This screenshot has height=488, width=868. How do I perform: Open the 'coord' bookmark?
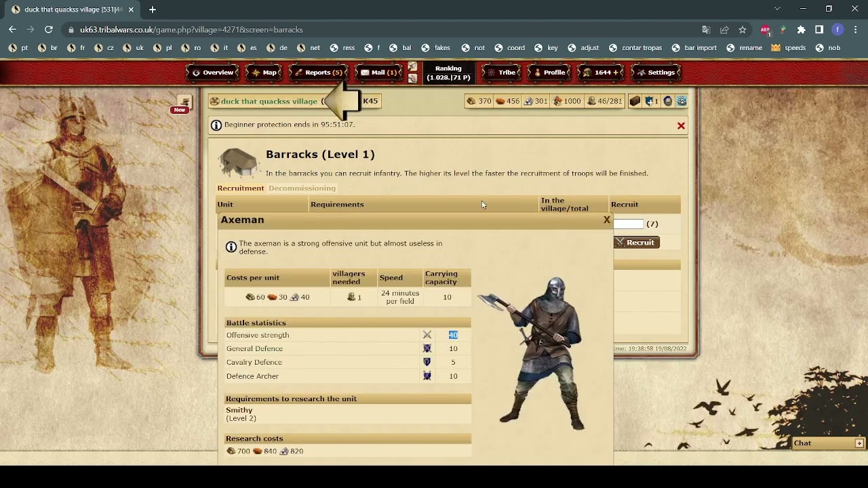tap(510, 48)
